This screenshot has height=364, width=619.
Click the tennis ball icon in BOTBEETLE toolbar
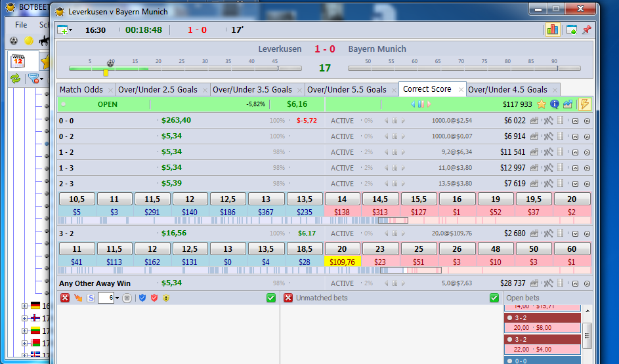pyautogui.click(x=28, y=41)
